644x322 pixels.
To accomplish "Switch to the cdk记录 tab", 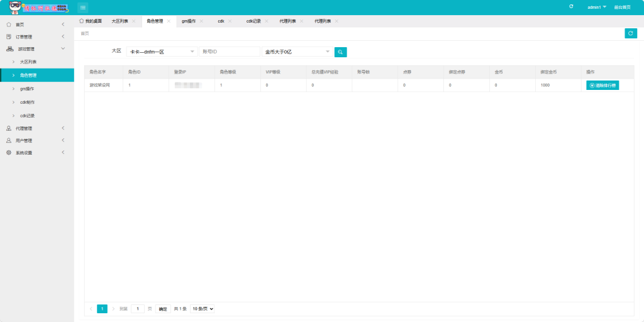I will 253,21.
